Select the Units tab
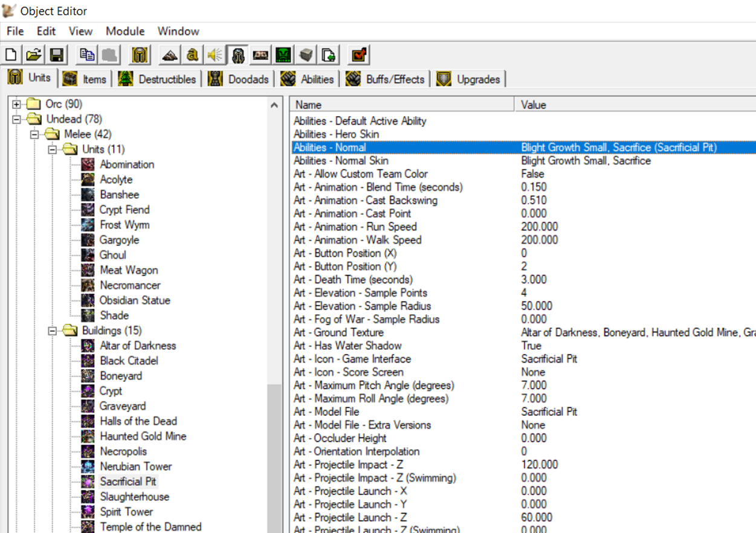 coord(30,78)
